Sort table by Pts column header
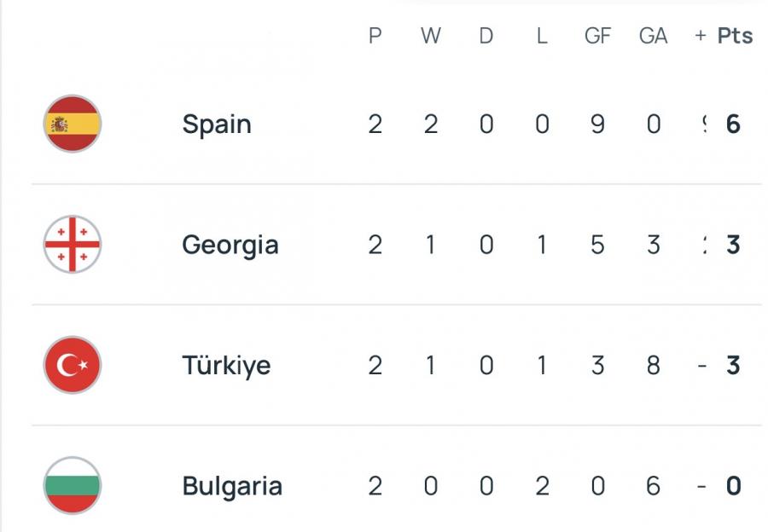This screenshot has width=768, height=532. (x=735, y=36)
